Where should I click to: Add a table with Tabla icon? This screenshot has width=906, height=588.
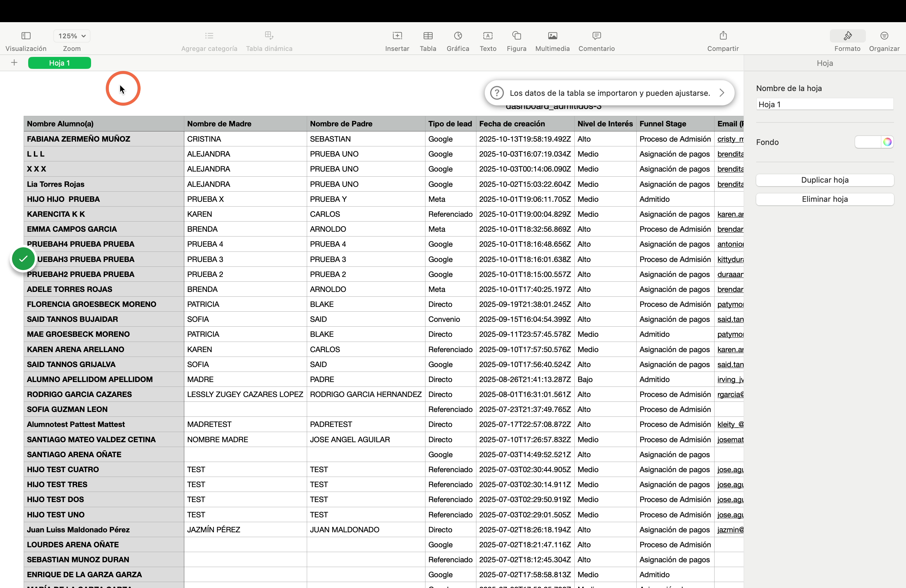428,36
